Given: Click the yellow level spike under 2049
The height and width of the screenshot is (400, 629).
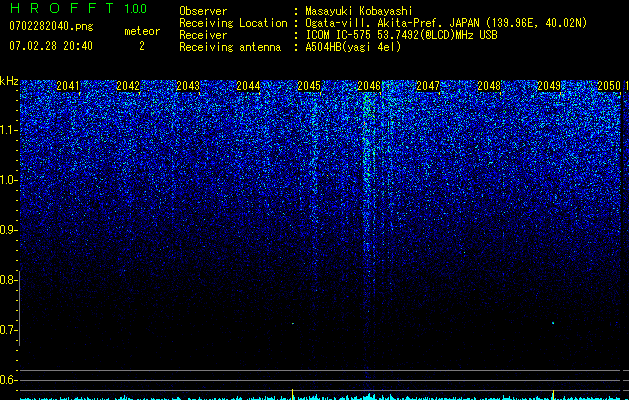Looking at the screenshot, I should click(554, 394).
